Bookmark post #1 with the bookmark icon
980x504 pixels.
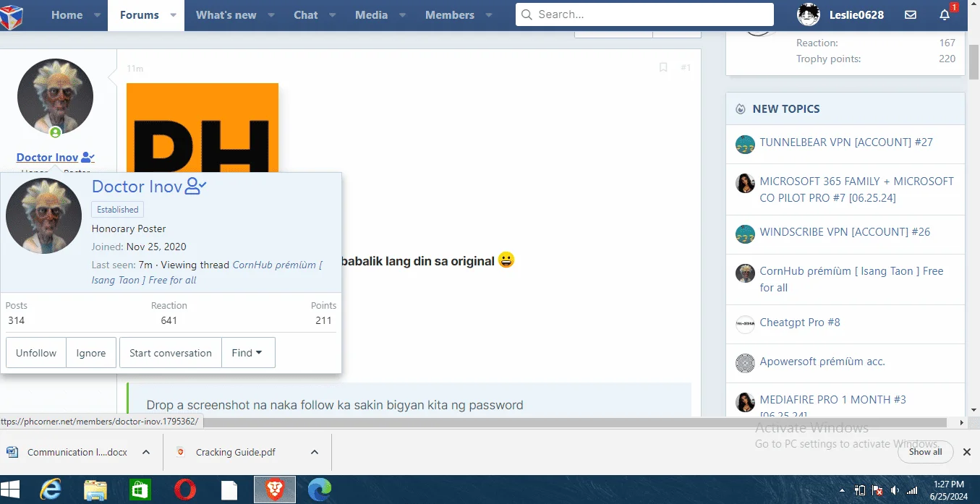[663, 67]
